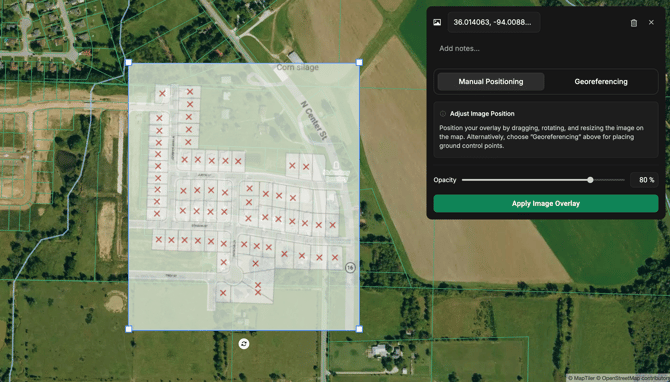This screenshot has width=670, height=382.
Task: Click the 80 % opacity value box
Action: point(644,180)
